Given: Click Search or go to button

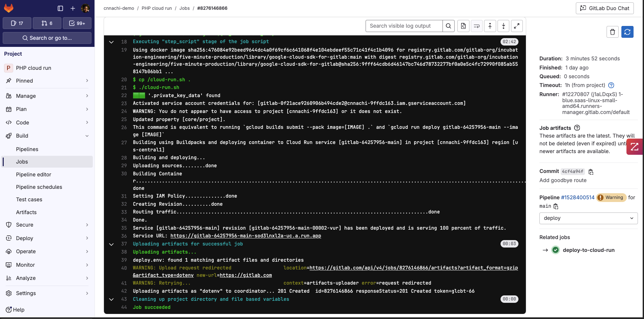Looking at the screenshot, I should pos(47,38).
